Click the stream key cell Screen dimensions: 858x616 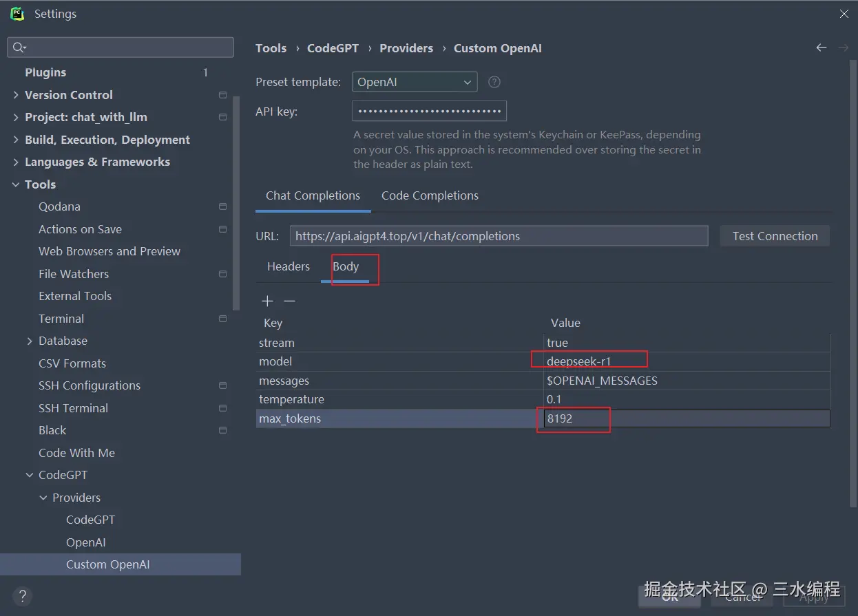click(x=399, y=343)
